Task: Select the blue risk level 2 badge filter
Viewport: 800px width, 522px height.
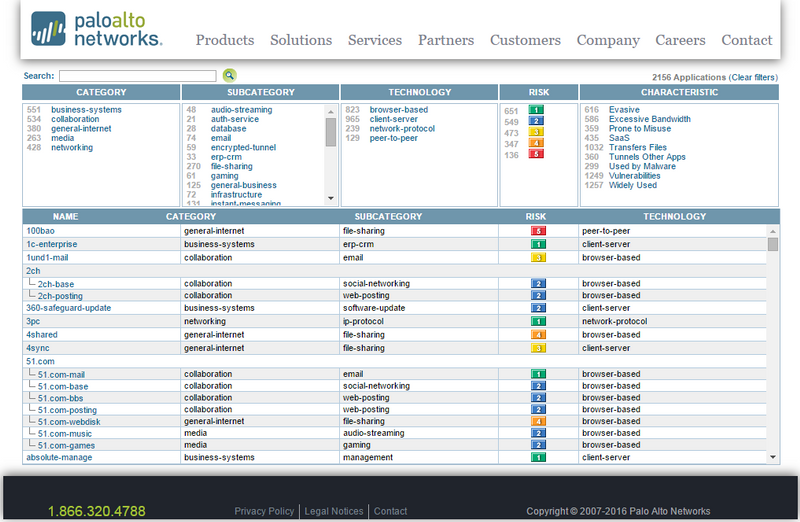Action: pyautogui.click(x=536, y=121)
